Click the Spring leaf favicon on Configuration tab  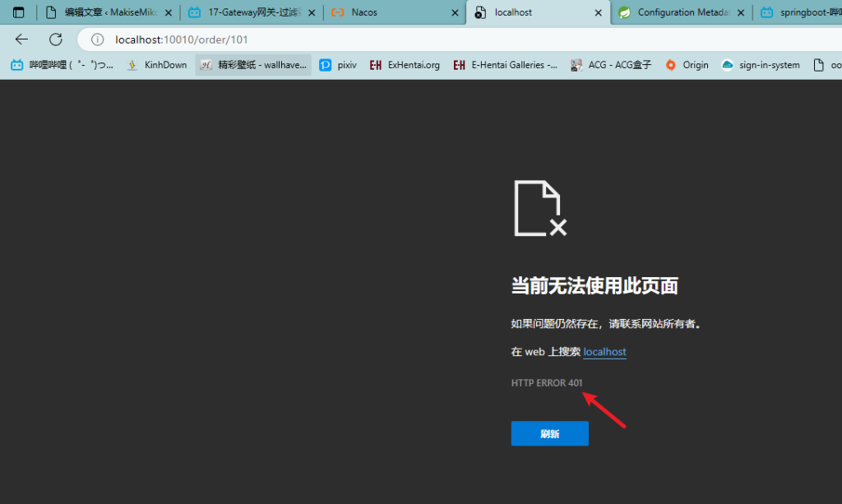pos(625,12)
